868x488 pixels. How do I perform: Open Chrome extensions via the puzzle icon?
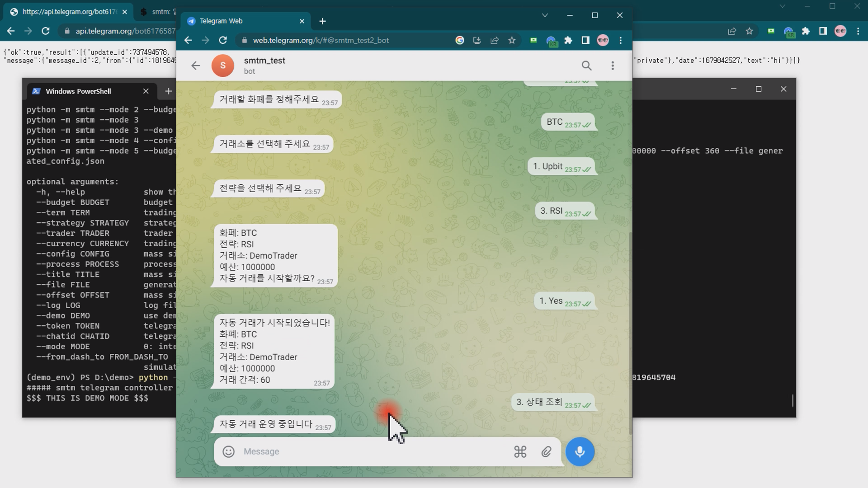(568, 40)
